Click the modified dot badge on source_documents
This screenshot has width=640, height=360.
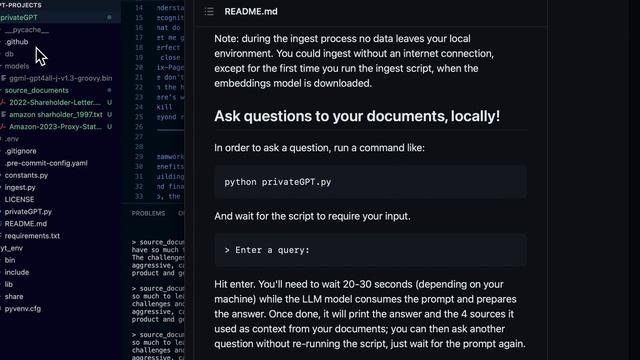[x=109, y=90]
